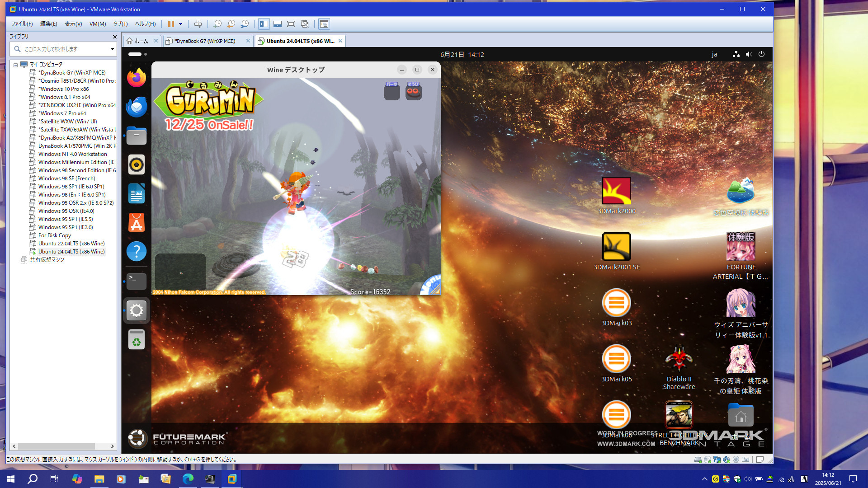This screenshot has width=868, height=488.
Task: Open 3DMark03 desktop shortcut
Action: (616, 308)
